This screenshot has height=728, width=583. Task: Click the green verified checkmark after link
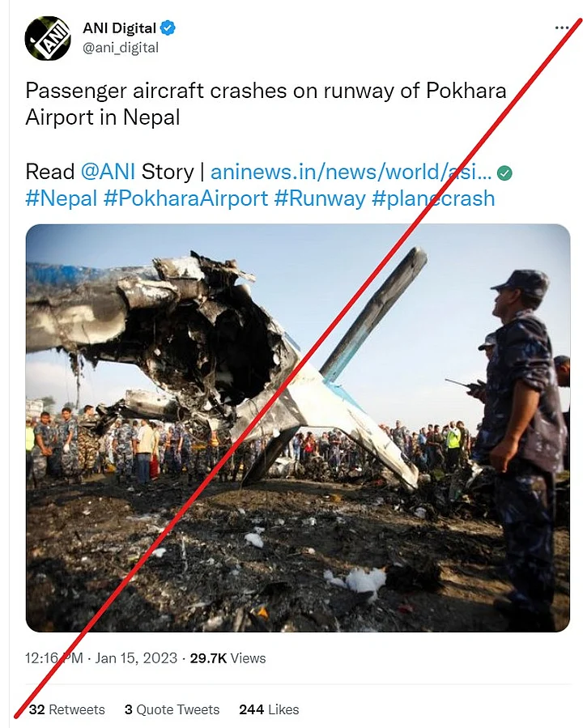click(504, 173)
